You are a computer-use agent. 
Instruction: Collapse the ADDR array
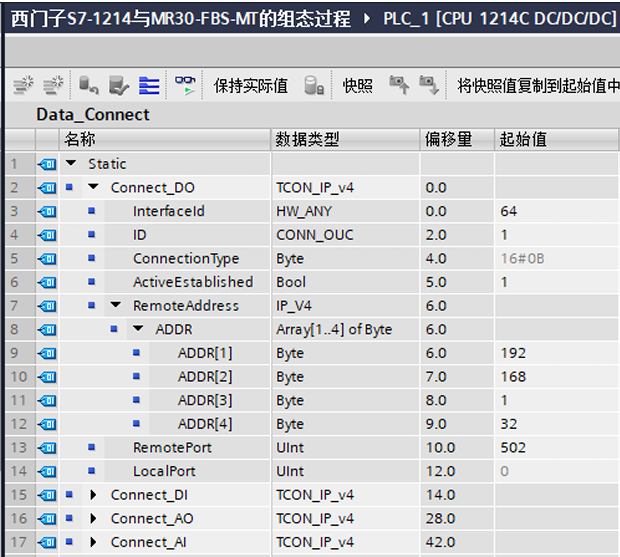(138, 328)
